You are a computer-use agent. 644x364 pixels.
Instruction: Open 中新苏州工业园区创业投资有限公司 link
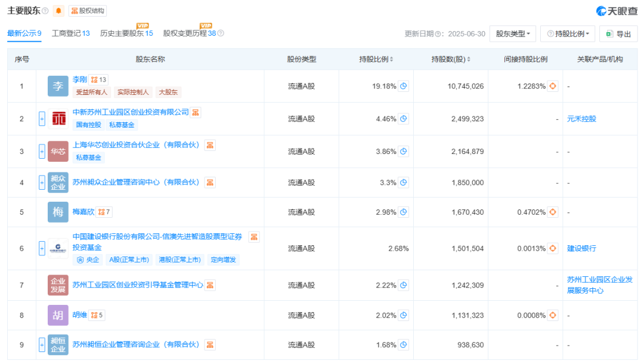tap(131, 112)
